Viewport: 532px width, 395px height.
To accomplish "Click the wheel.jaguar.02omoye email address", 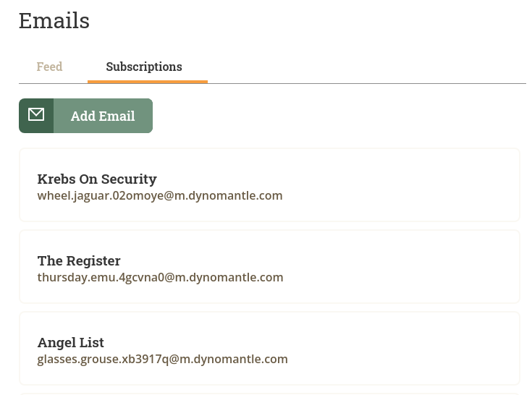I will click(x=160, y=195).
